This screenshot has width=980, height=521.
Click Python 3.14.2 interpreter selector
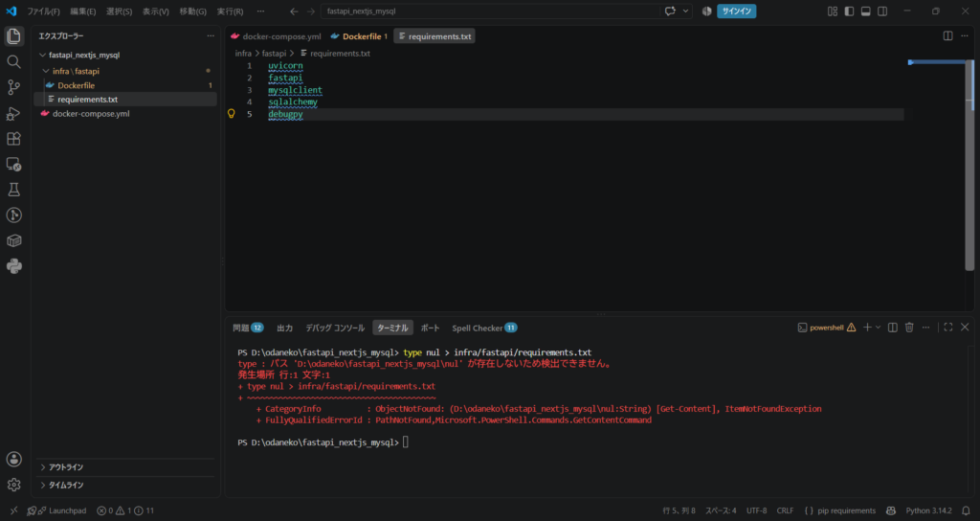click(928, 510)
